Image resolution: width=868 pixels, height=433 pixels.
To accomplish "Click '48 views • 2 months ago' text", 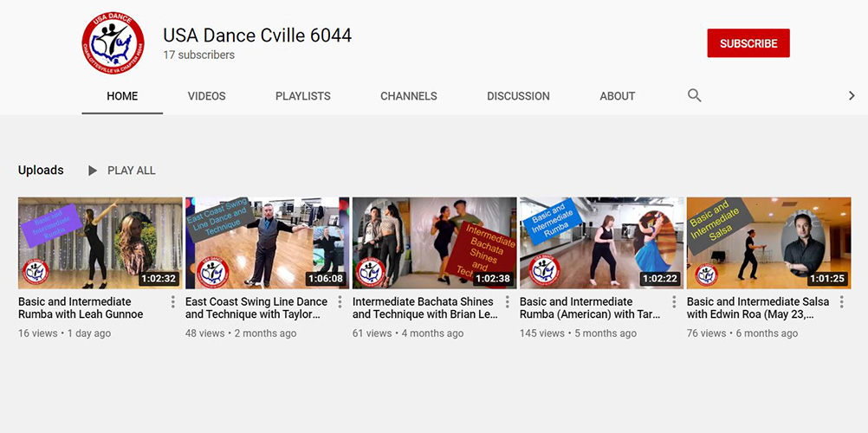I will (x=241, y=333).
